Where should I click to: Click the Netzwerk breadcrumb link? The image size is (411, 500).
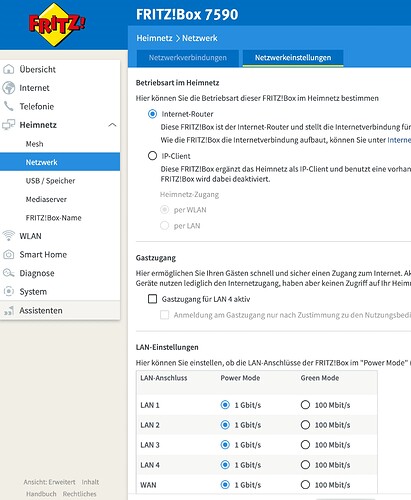[x=200, y=38]
